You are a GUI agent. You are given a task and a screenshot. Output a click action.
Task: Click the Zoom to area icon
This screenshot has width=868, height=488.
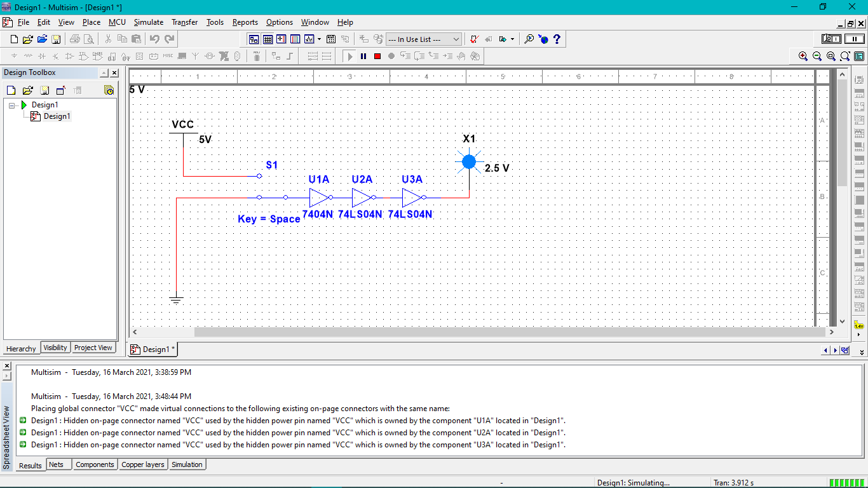831,56
